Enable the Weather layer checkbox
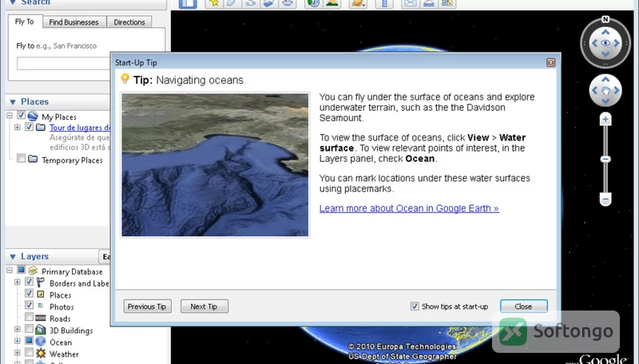 point(29,352)
